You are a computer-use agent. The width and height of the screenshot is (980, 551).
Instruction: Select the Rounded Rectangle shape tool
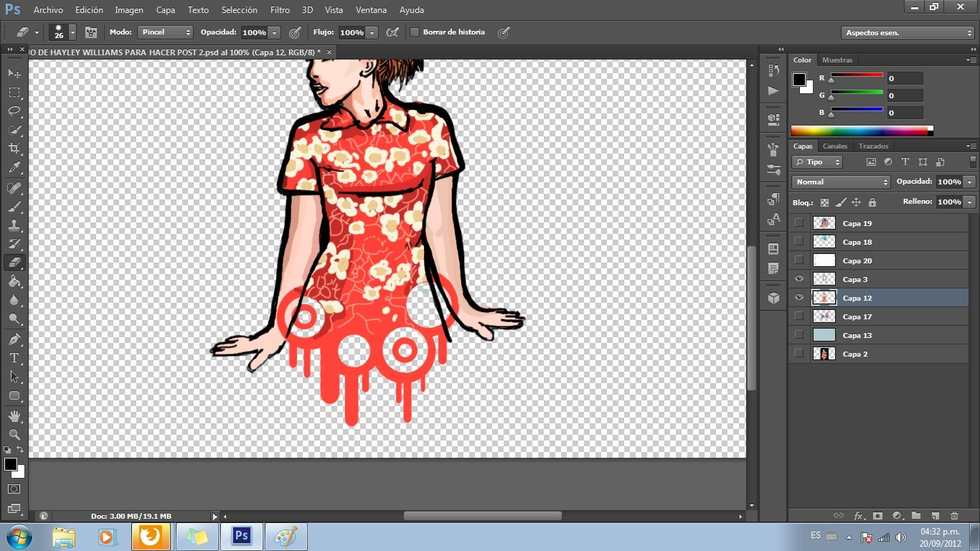(x=14, y=395)
